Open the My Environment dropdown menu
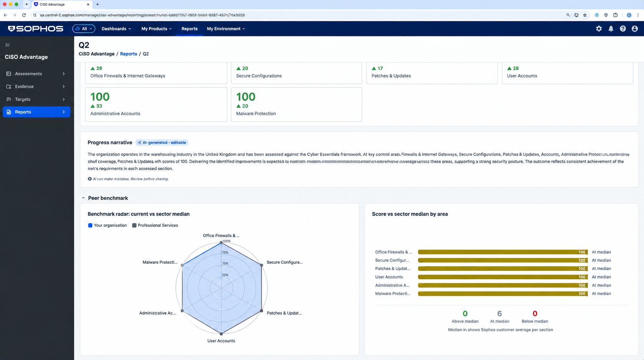The height and width of the screenshot is (360, 644). 226,29
